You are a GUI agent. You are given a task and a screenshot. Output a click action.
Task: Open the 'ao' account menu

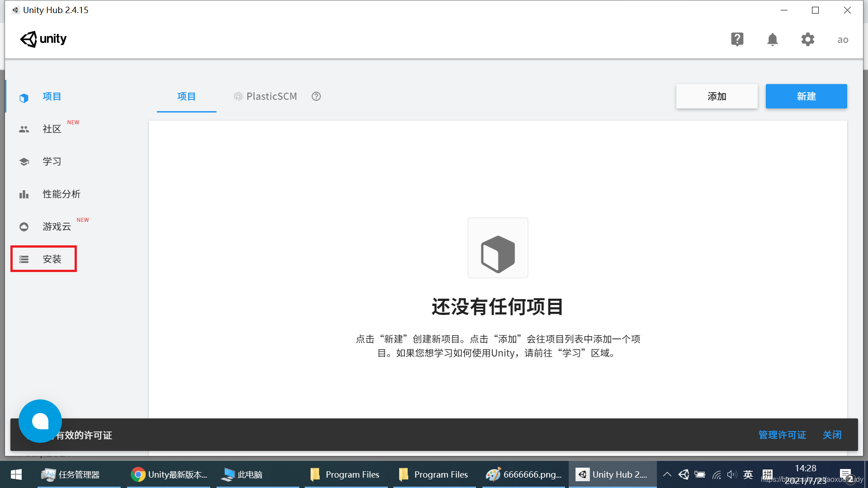[843, 40]
